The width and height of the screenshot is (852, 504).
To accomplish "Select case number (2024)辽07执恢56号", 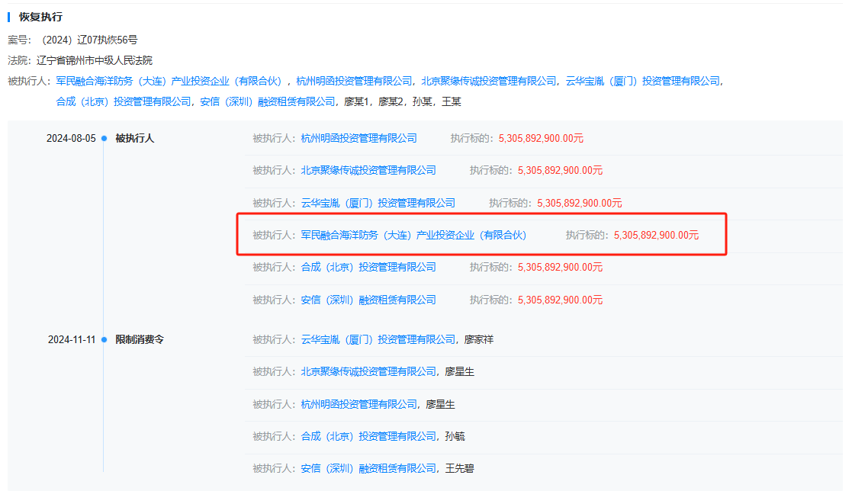I will point(90,40).
